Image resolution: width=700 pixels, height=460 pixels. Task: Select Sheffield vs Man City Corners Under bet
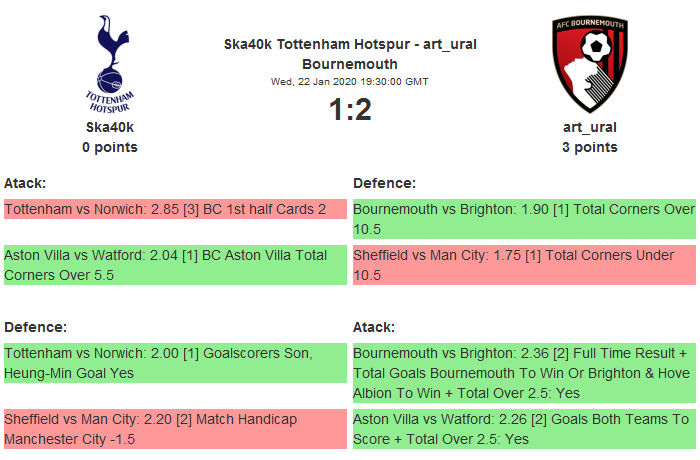pos(524,265)
